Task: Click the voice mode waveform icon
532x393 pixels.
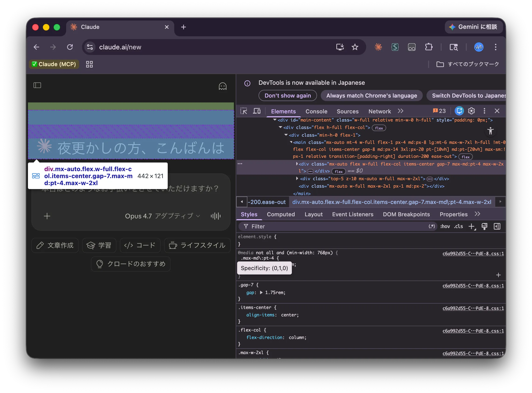Action: pyautogui.click(x=215, y=216)
